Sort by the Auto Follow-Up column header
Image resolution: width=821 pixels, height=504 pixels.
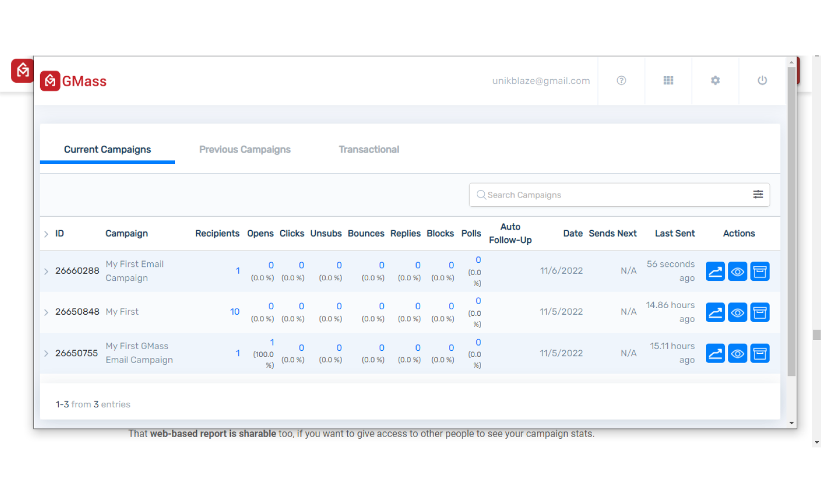[510, 233]
